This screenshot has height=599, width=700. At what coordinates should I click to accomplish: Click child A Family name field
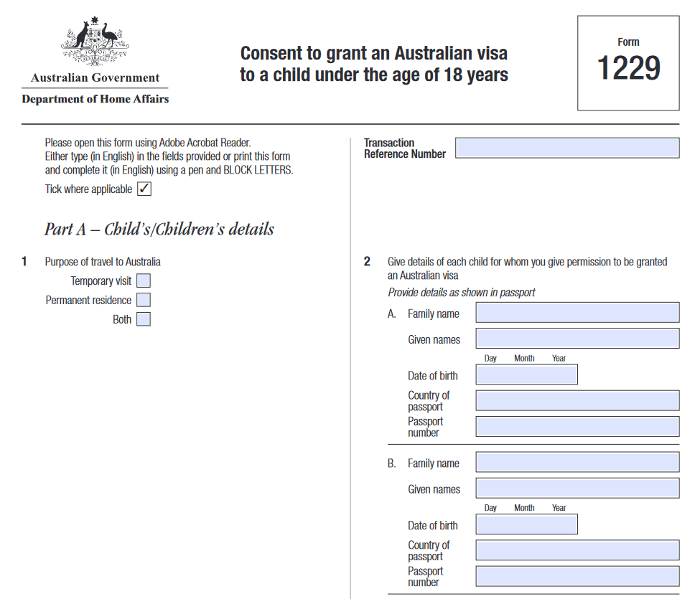578,312
